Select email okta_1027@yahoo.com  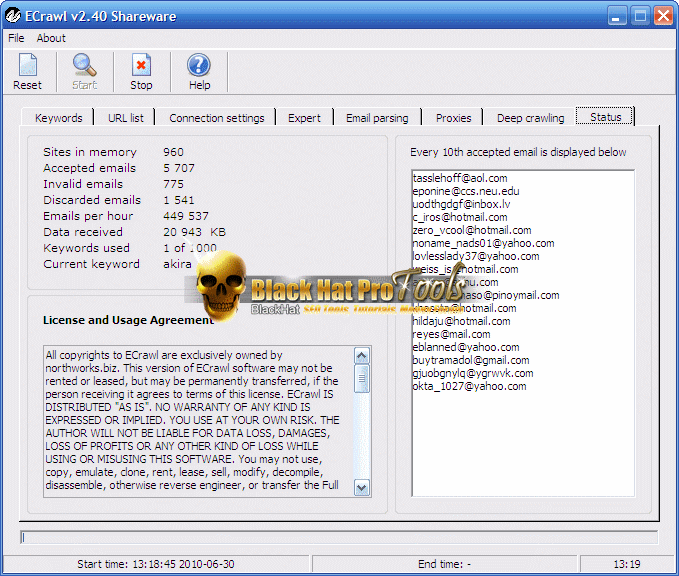pos(469,386)
